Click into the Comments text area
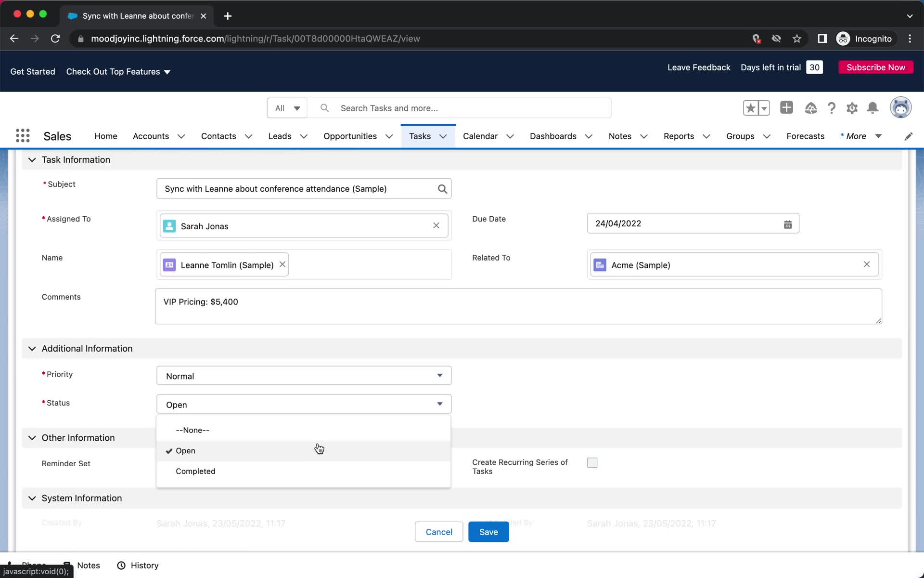 click(518, 306)
